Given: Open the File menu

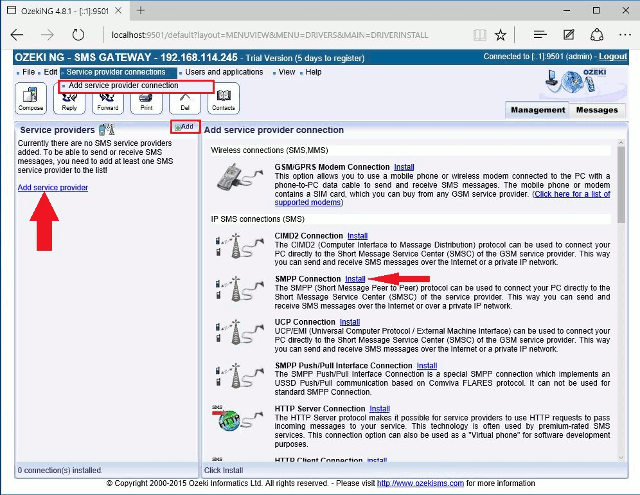Looking at the screenshot, I should 28,72.
